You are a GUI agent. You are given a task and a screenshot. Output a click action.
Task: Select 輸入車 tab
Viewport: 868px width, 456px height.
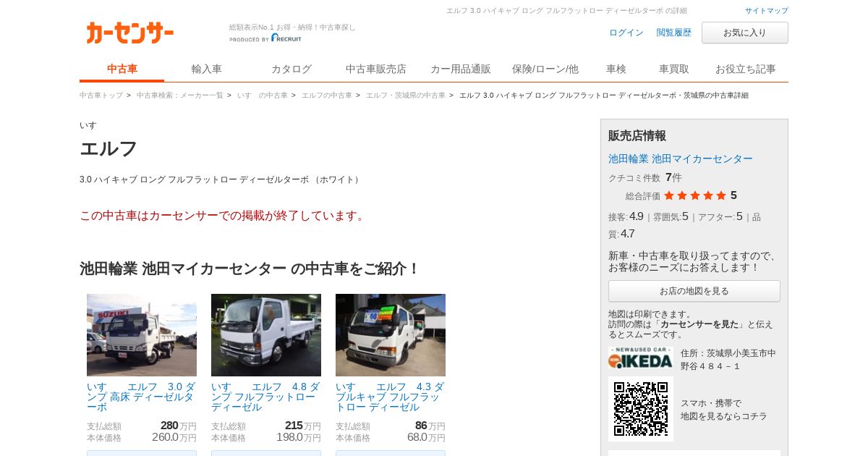207,69
